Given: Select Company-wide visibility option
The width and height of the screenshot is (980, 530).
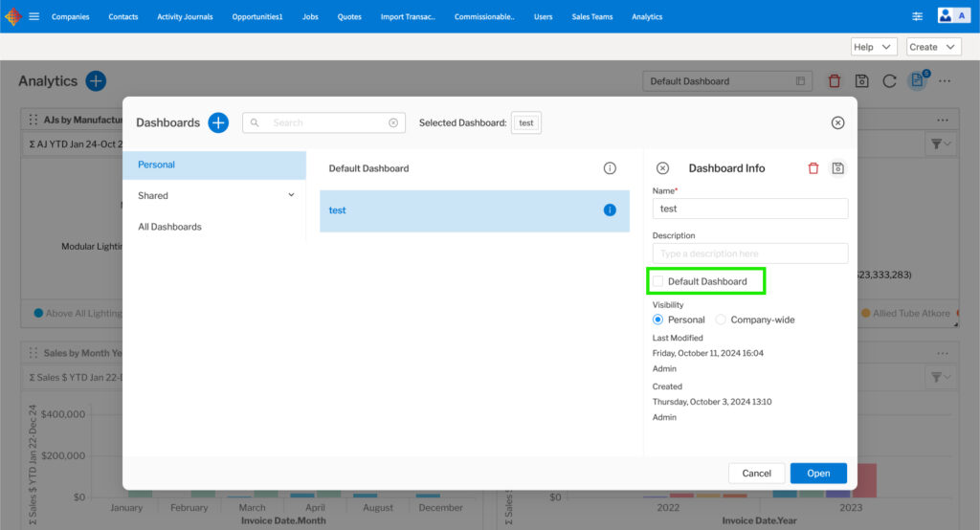Looking at the screenshot, I should point(721,320).
